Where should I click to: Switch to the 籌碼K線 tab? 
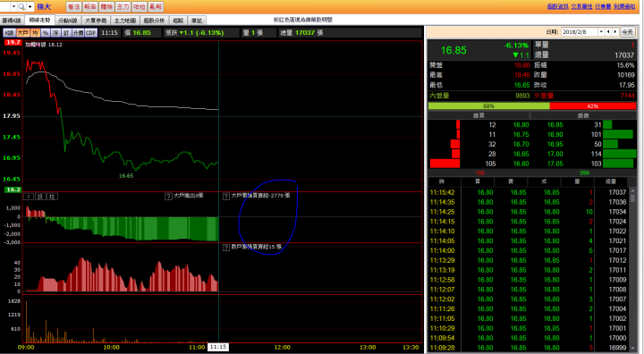click(12, 21)
